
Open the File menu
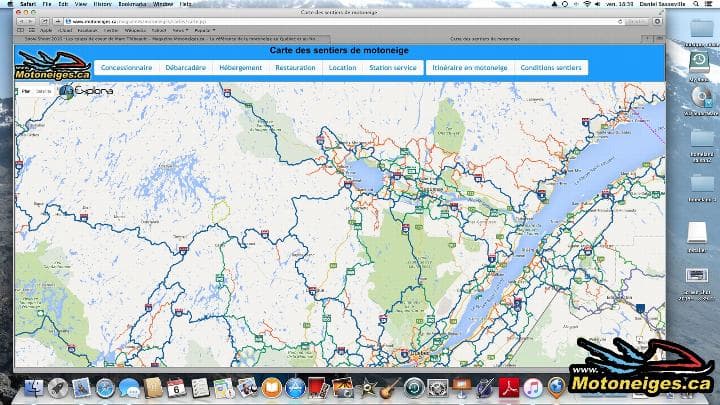coord(47,4)
